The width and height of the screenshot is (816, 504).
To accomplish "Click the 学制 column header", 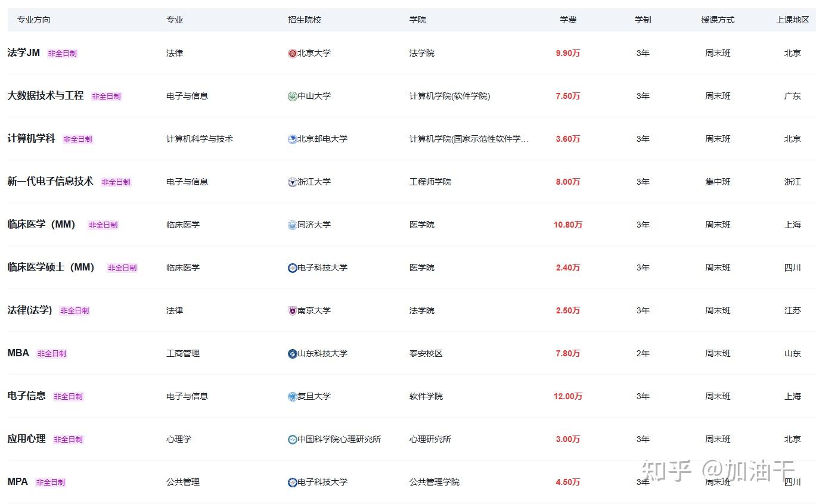I will (x=643, y=20).
